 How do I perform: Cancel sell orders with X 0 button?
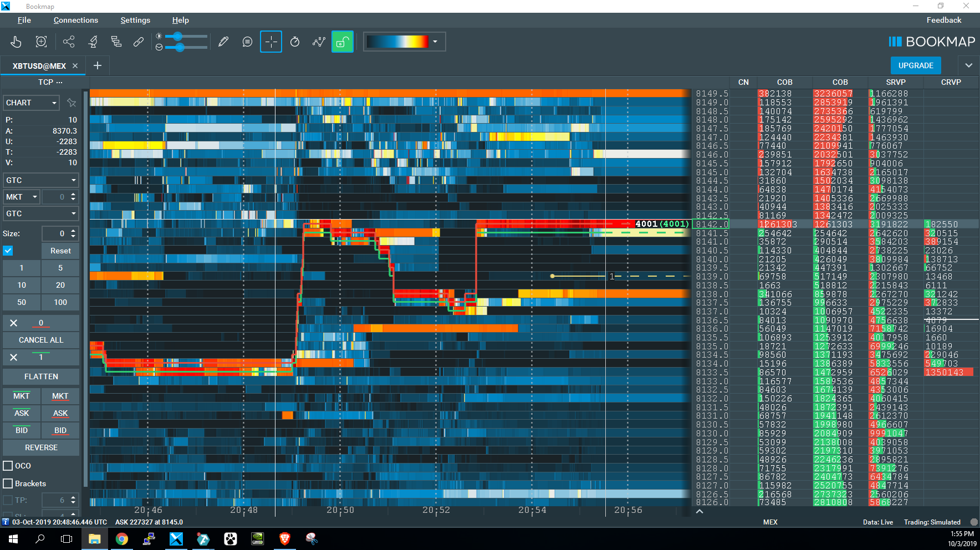pos(41,323)
